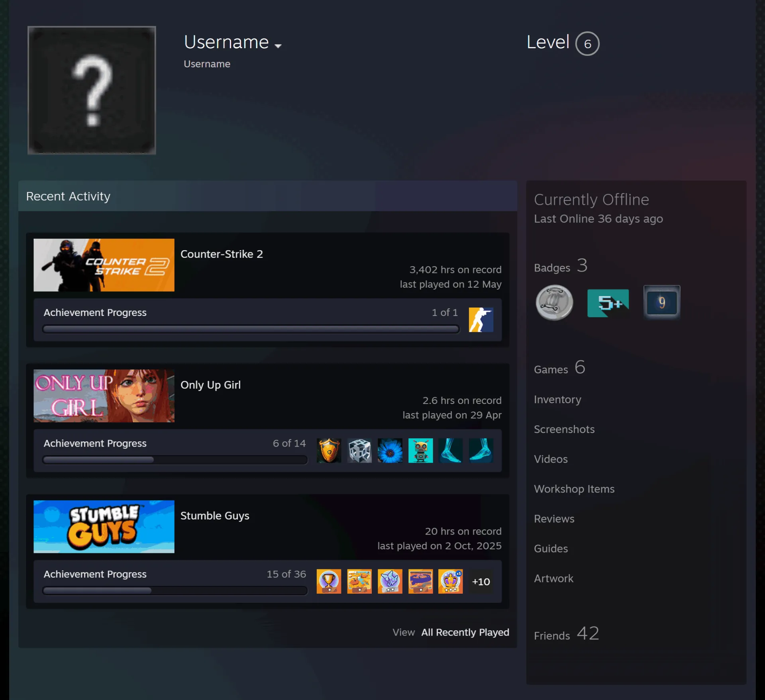Viewport: 765px width, 700px height.
Task: Open the Counter-Strike 2 title link
Action: (x=222, y=254)
